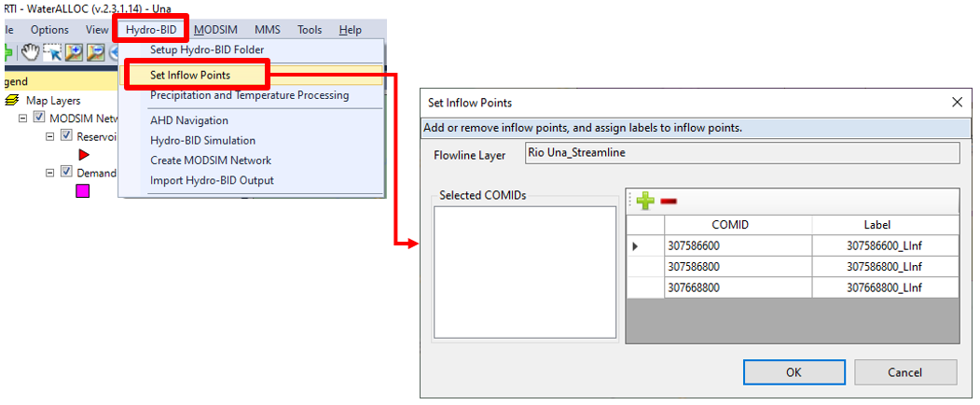Click the Map Layers stack icon
The width and height of the screenshot is (980, 405).
coord(13,100)
